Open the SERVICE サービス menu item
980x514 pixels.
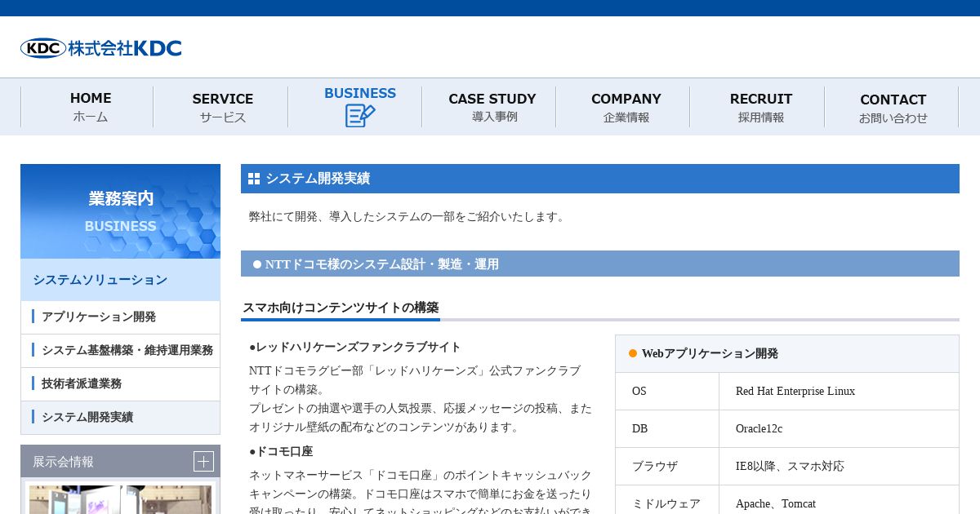[x=221, y=107]
